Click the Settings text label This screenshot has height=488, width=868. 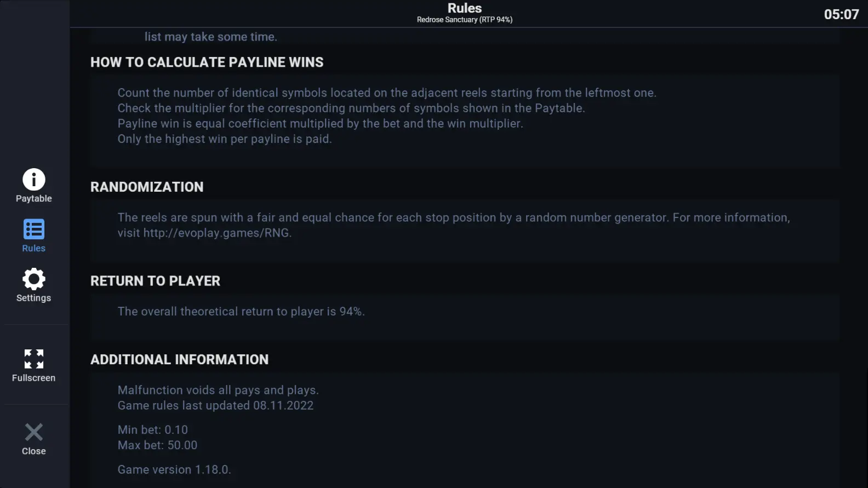point(34,298)
